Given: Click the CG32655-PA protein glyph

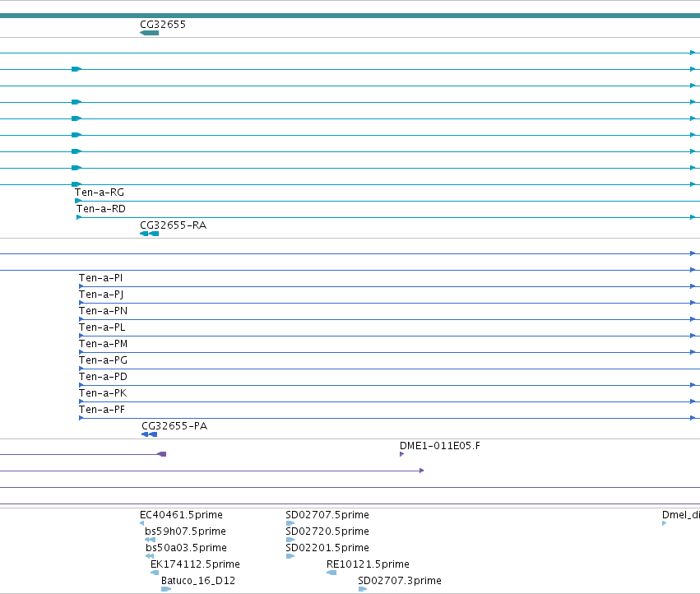Looking at the screenshot, I should [149, 434].
